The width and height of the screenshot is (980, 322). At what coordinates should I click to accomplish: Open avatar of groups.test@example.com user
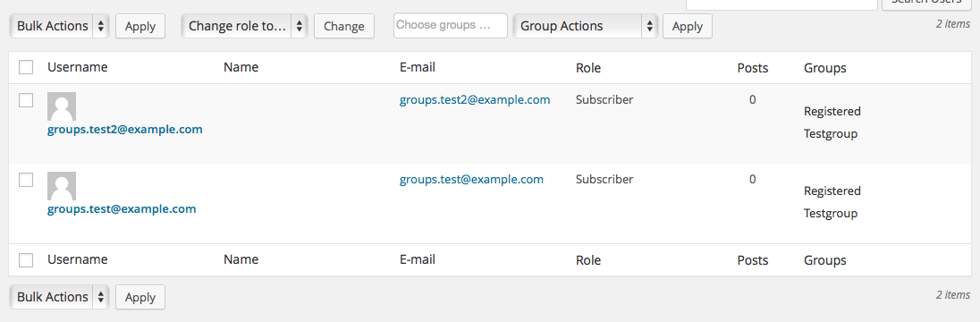click(62, 186)
